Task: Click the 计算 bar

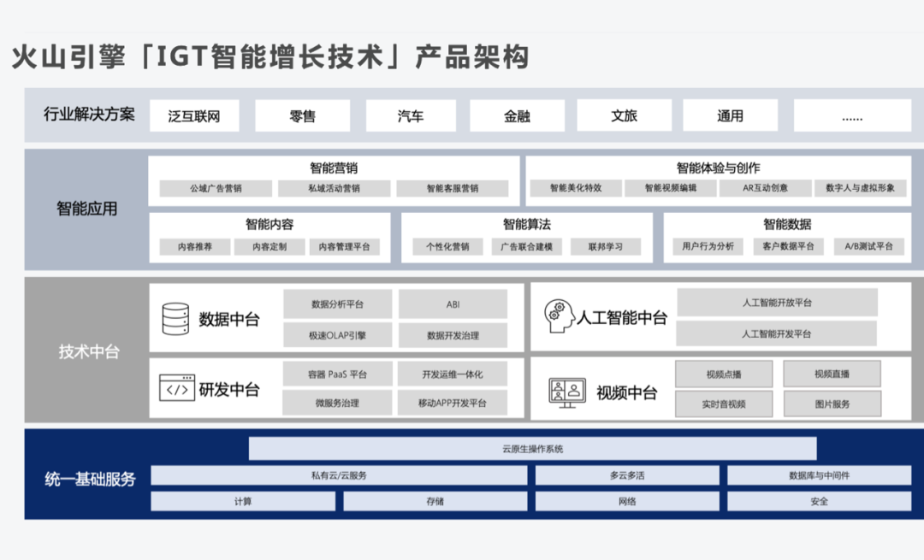Action: pos(243,501)
